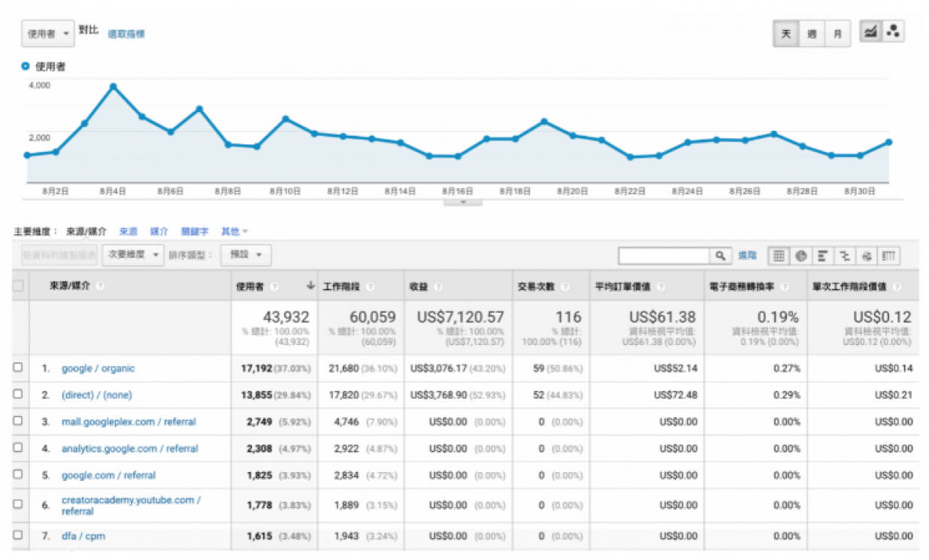Click the search magnifier button
The height and width of the screenshot is (560, 929).
(x=720, y=256)
